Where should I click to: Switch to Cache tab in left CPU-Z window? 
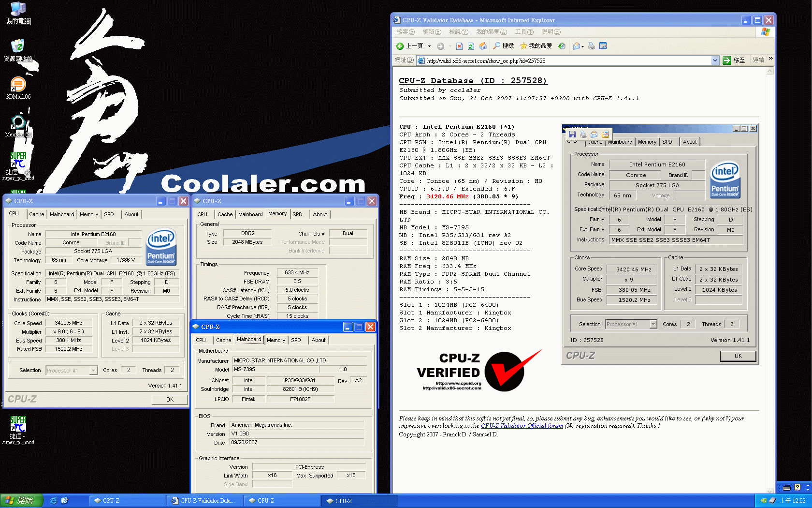pyautogui.click(x=36, y=214)
